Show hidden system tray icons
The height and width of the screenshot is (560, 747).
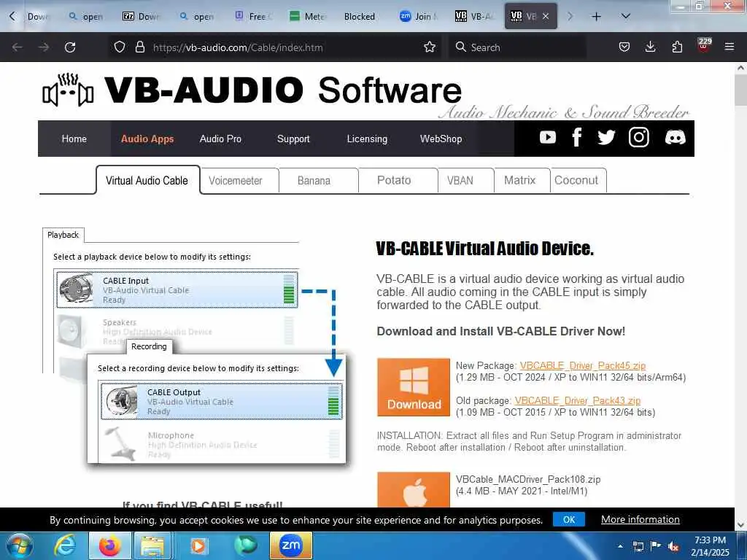[620, 546]
